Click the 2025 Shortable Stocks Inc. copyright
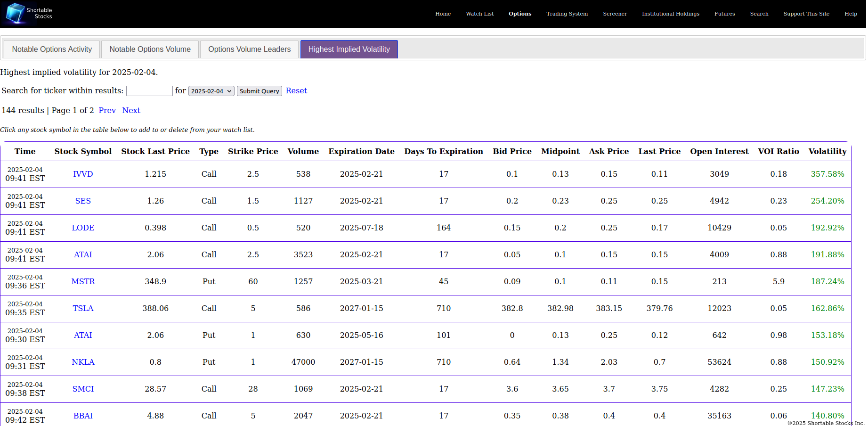868x426 pixels. coord(826,423)
